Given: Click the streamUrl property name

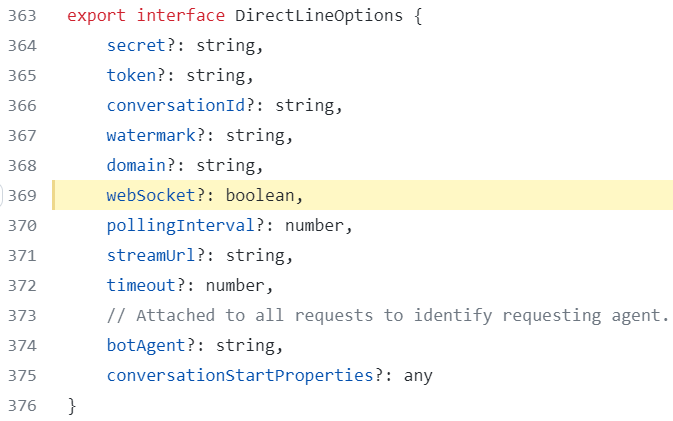Looking at the screenshot, I should pyautogui.click(x=152, y=255).
